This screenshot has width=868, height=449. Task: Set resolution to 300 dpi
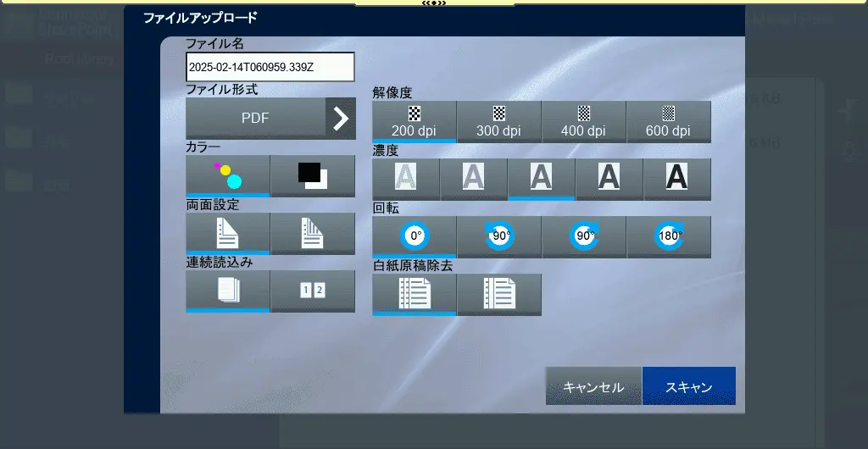coord(499,121)
